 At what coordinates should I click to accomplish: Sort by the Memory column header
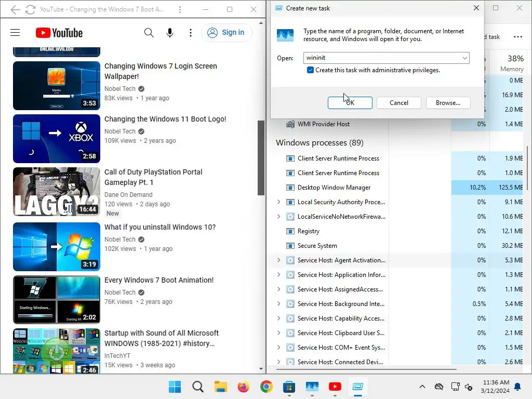pyautogui.click(x=511, y=63)
